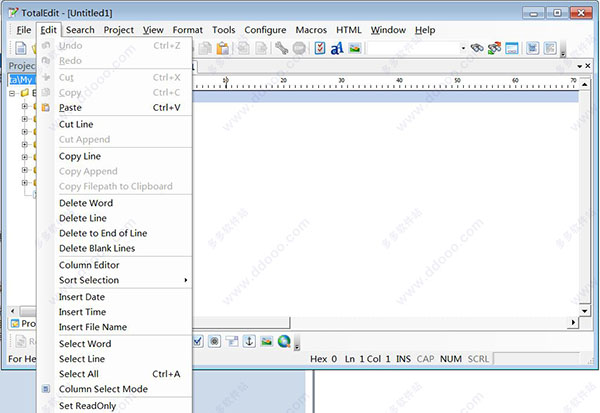Click the image icon in the bottom toolbar

(266, 341)
